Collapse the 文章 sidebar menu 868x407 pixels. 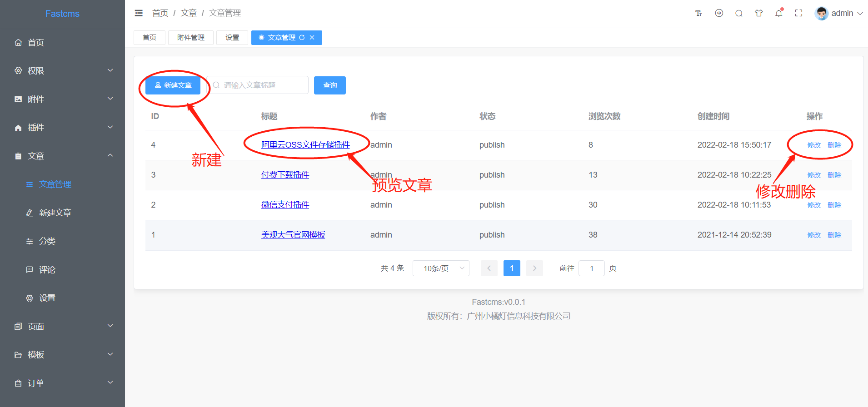tap(62, 156)
